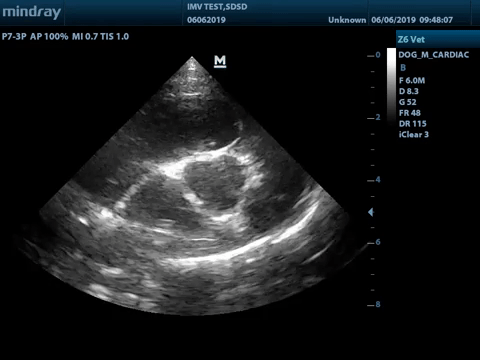Click the FR 48 frame rate value

[x=410, y=113]
